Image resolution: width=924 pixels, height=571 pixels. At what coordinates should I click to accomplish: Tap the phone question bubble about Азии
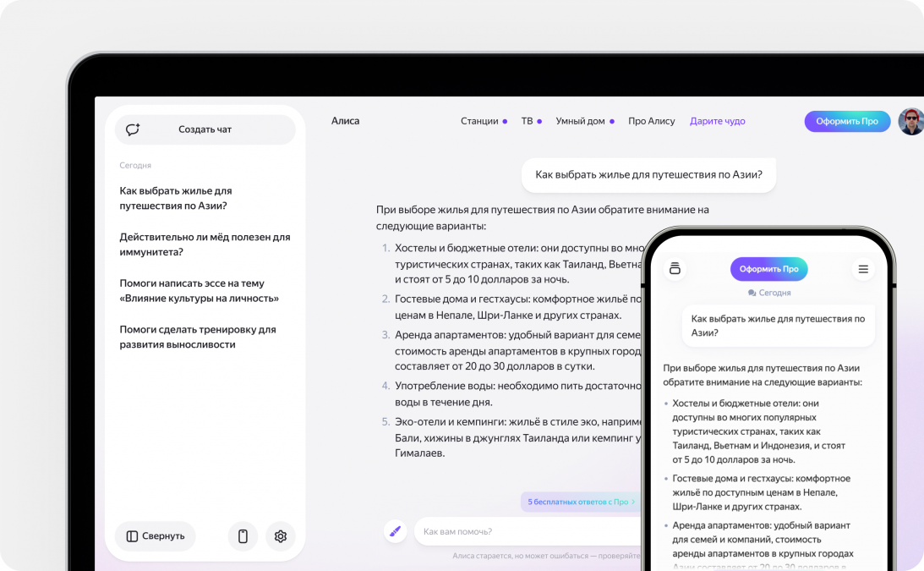click(x=779, y=326)
